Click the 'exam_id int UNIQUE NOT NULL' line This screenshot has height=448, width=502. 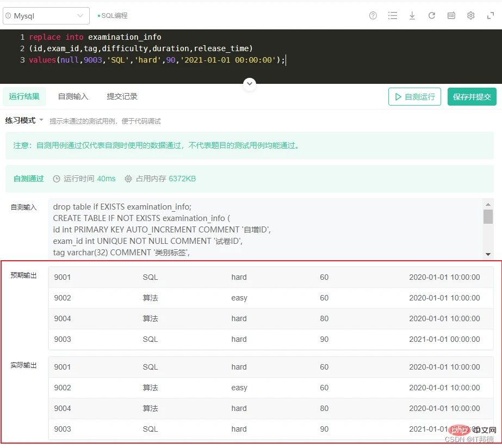148,241
